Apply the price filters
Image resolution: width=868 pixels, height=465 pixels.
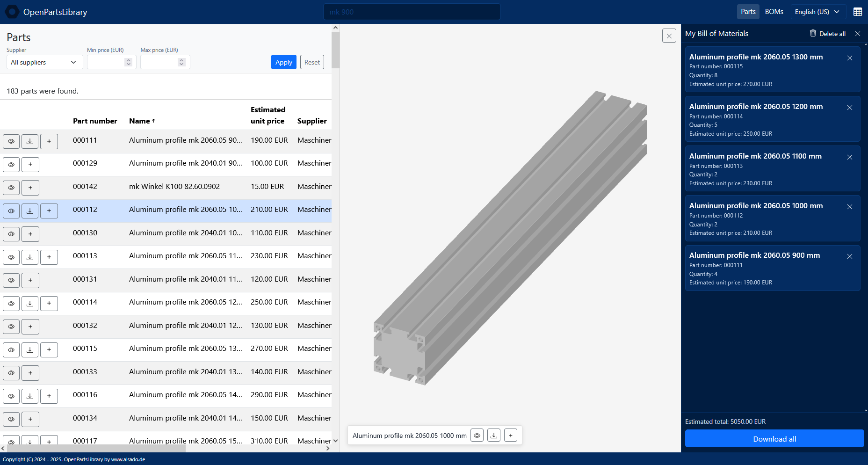click(x=284, y=62)
